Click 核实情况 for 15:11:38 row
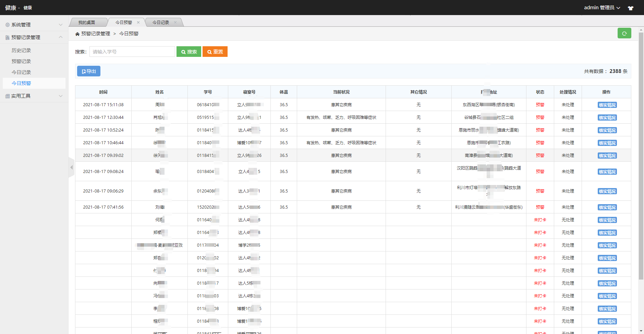This screenshot has width=644, height=334. point(607,105)
